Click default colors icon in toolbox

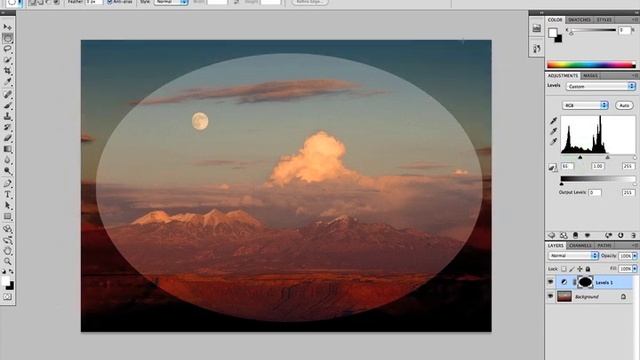[4, 271]
